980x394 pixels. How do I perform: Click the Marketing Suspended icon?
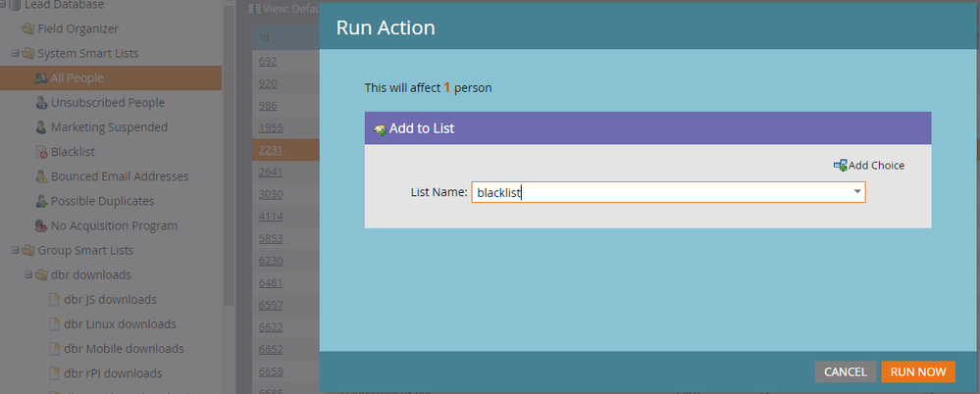click(41, 127)
